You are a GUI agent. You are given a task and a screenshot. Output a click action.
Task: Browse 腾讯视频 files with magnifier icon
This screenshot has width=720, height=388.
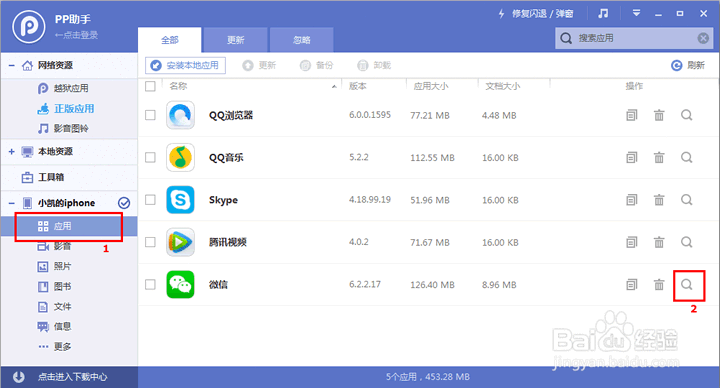pyautogui.click(x=686, y=242)
